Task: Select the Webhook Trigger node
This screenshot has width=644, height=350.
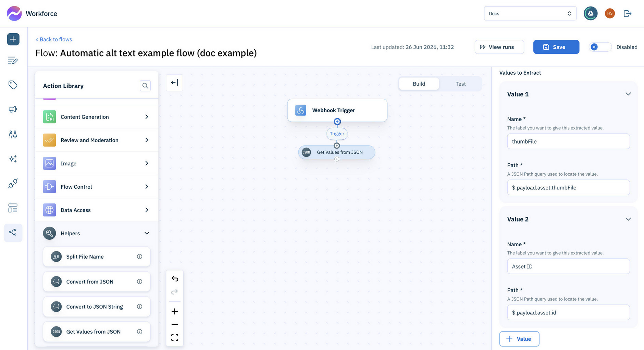Action: click(x=337, y=110)
